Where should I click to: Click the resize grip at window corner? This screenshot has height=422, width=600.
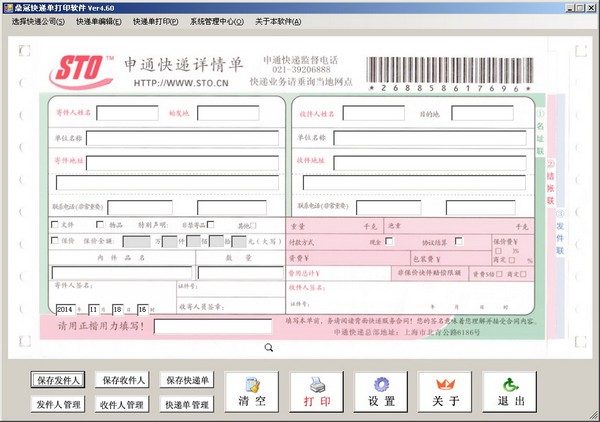tap(594, 416)
